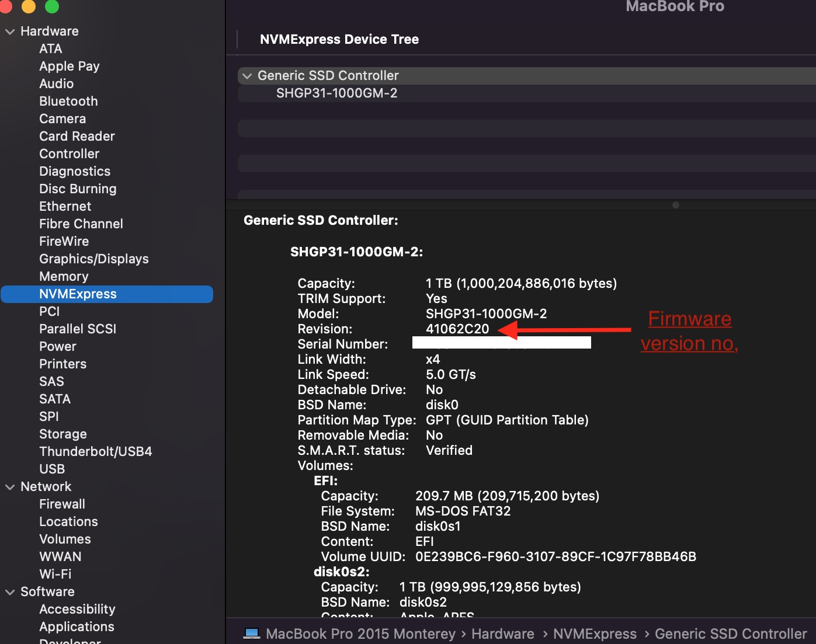816x644 pixels.
Task: Select Applications under Software
Action: tap(77, 627)
